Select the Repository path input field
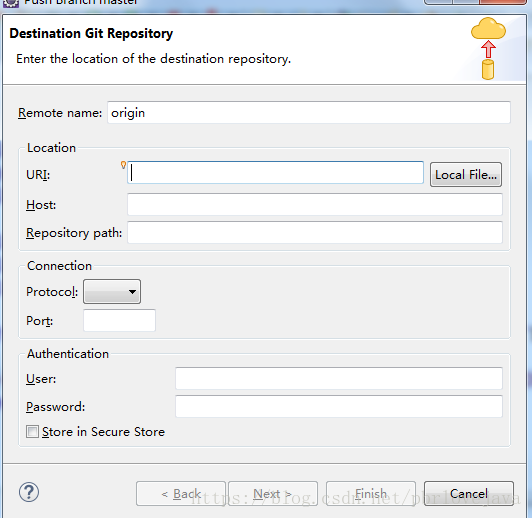The height and width of the screenshot is (518, 532). (315, 233)
